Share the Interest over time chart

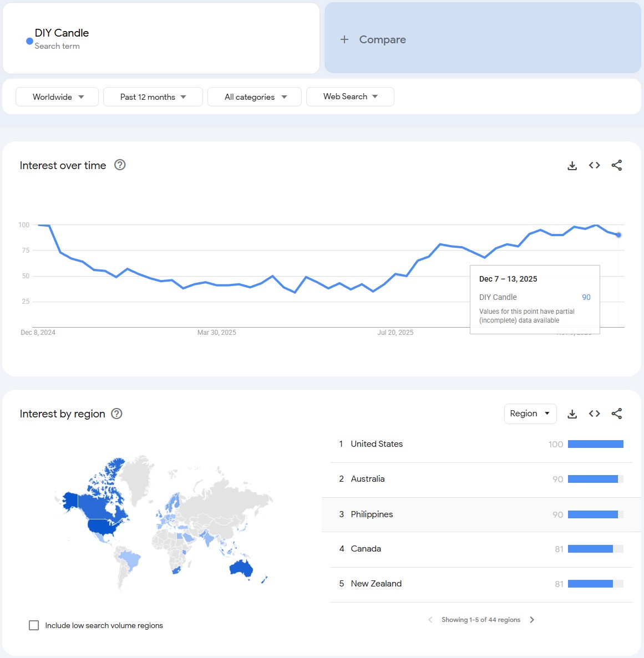[x=617, y=165]
